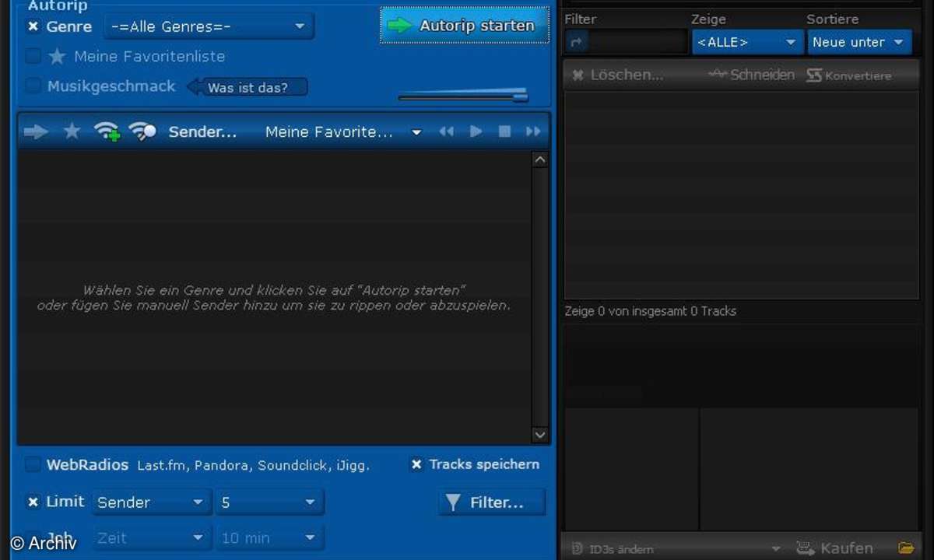Viewport: 934px width, 560px height.
Task: Enable the Musikgeschmack checkbox
Action: click(x=33, y=86)
